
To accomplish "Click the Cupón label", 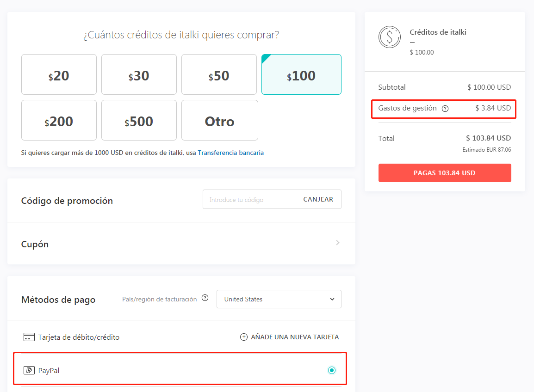I will tap(35, 245).
